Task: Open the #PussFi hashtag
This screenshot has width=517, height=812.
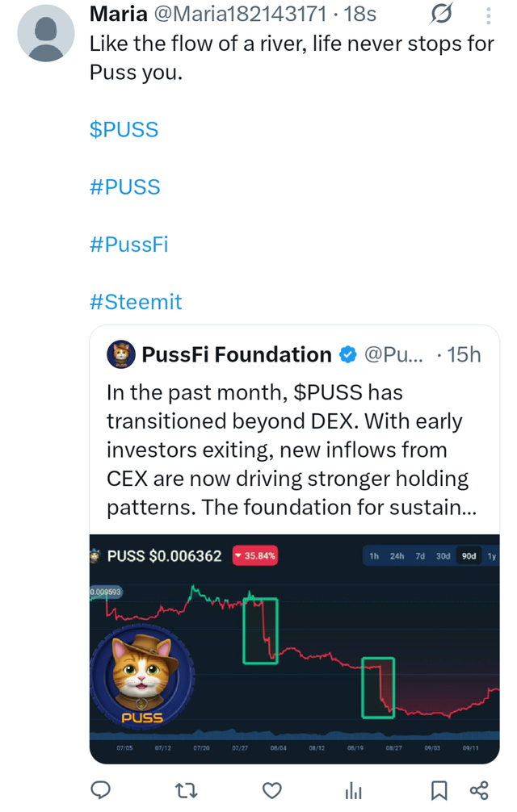Action: [x=128, y=245]
